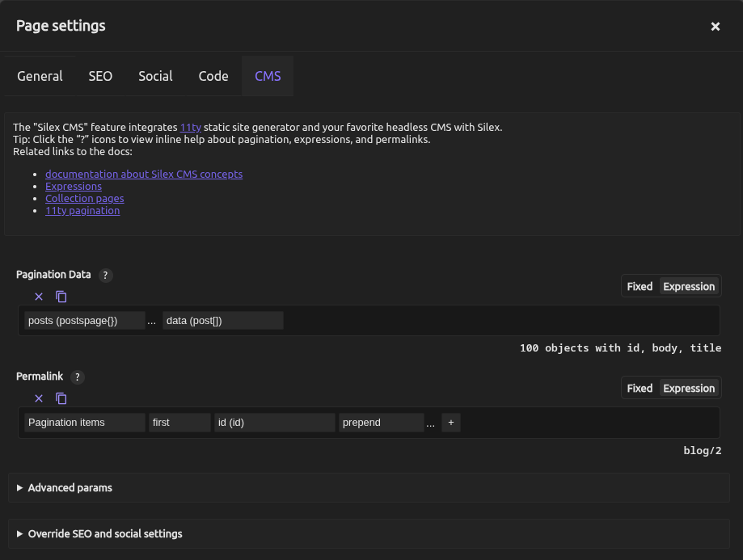Expand the Advanced params section

[x=369, y=488]
